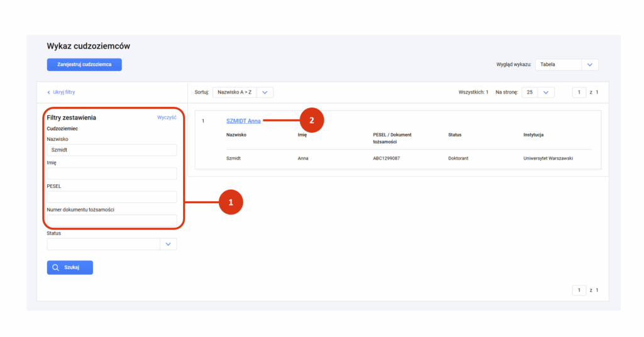644x337 pixels.
Task: Expand the Sortuj Nazwisko A > Z dropdown
Action: (265, 92)
